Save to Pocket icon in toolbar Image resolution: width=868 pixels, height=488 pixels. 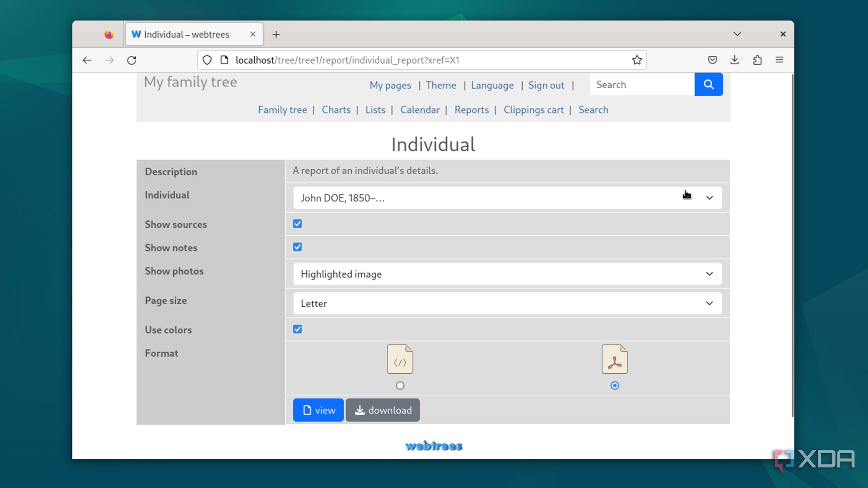(712, 60)
